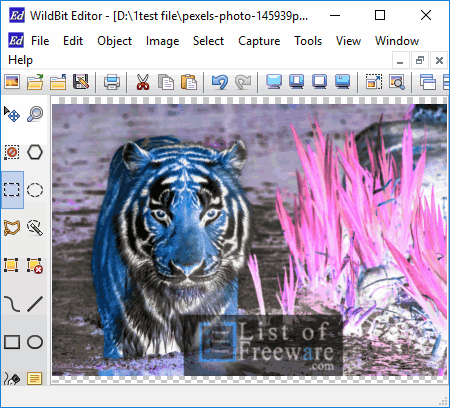Select the rectangular selection tool

tap(12, 190)
